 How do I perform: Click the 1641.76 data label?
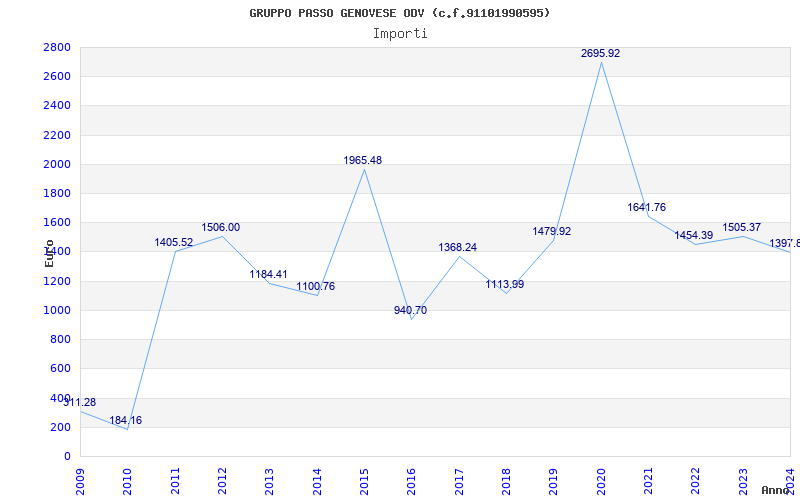tap(646, 208)
